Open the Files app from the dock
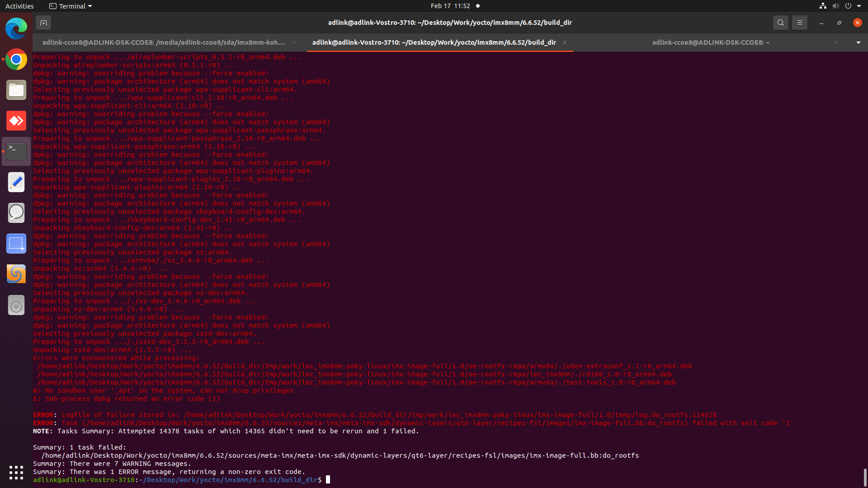The height and width of the screenshot is (488, 868). (16, 90)
